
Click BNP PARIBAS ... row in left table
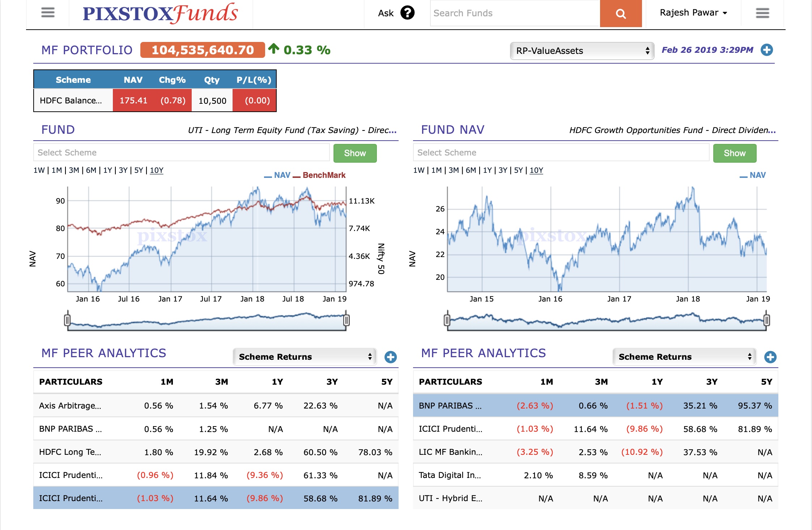(216, 429)
